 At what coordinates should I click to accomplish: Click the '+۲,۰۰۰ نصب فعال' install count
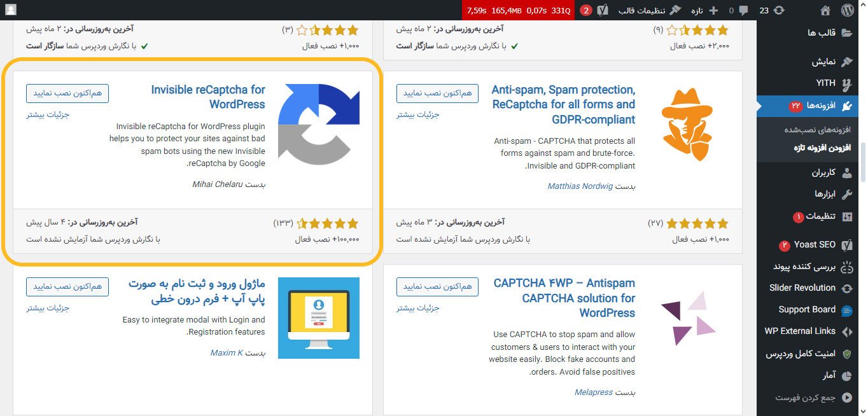pyautogui.click(x=700, y=46)
